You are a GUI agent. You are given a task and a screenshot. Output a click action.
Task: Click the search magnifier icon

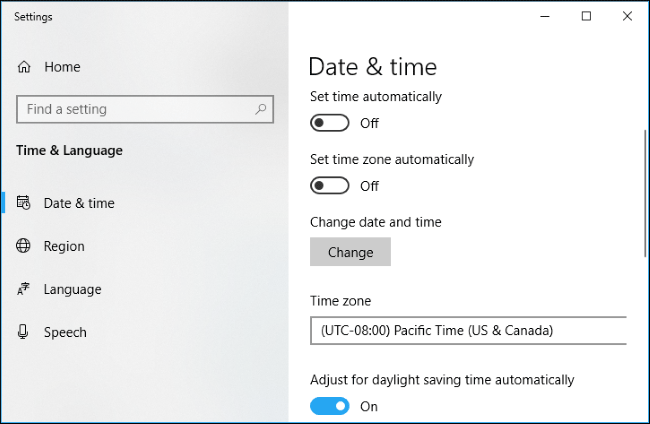pos(260,109)
